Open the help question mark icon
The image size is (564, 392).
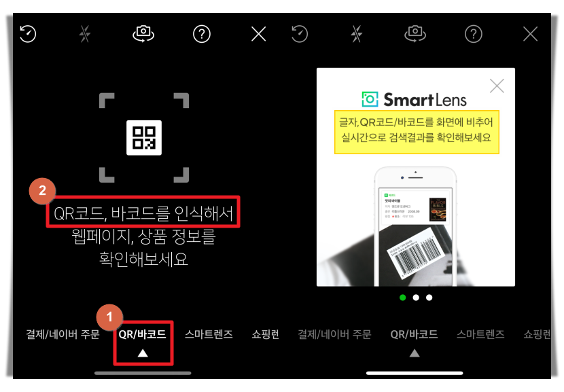201,33
